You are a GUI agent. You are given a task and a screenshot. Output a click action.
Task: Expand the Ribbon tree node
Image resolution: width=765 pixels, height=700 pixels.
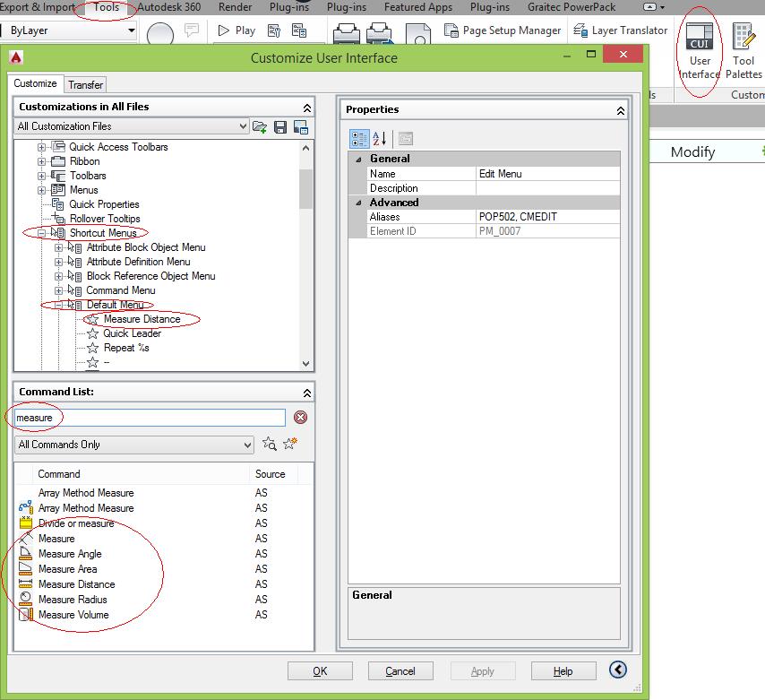(41, 161)
